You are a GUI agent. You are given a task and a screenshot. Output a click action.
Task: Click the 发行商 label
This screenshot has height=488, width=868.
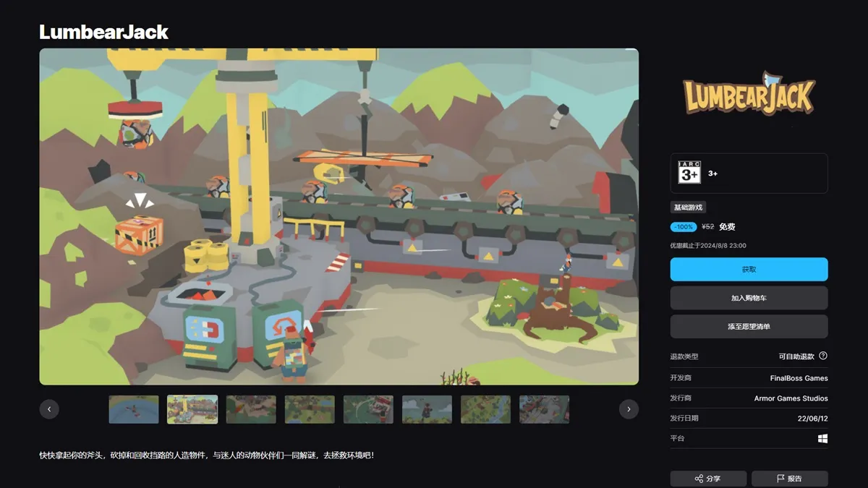tap(681, 398)
